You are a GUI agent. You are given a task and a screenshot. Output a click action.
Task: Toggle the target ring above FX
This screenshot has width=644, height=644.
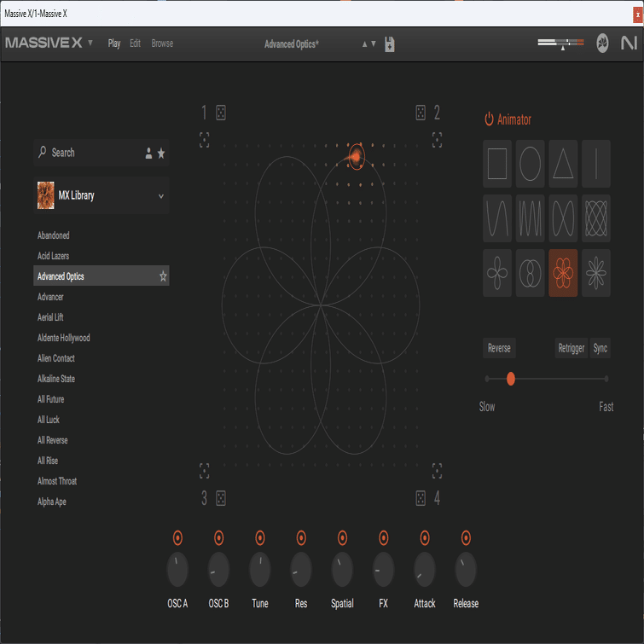click(383, 537)
